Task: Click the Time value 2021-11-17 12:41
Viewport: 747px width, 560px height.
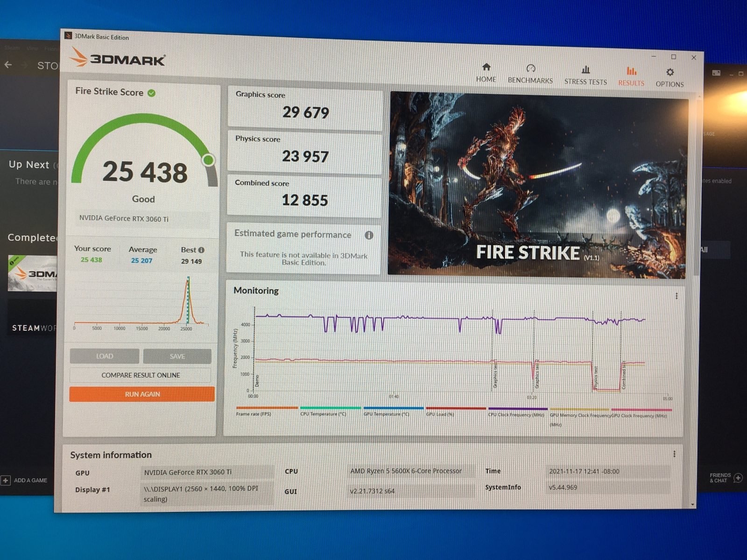Action: coord(608,471)
